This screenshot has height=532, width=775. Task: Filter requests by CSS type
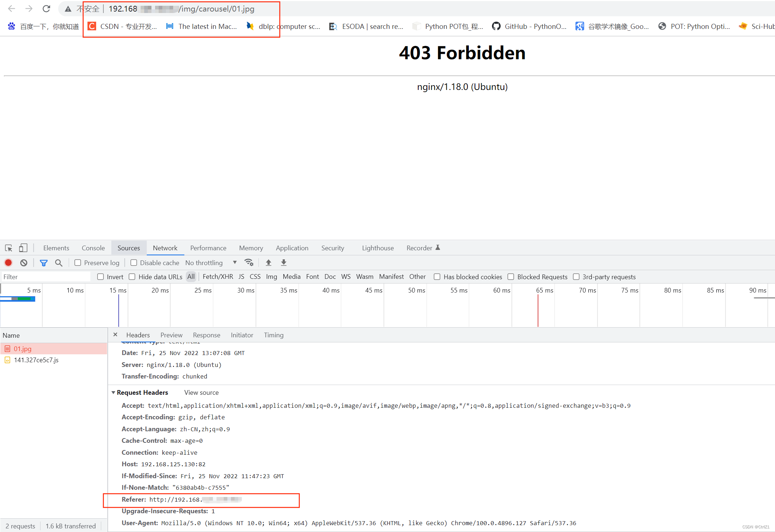(x=255, y=277)
